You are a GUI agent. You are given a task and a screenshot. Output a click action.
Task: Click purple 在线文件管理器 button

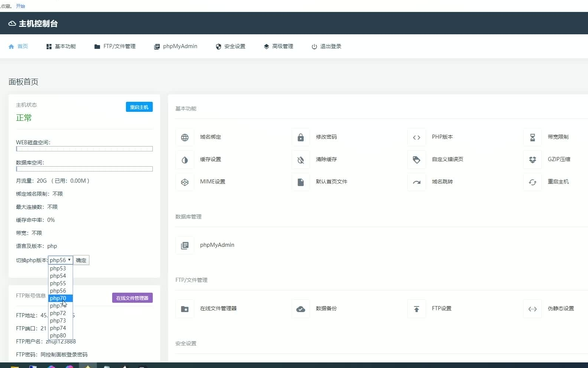132,298
